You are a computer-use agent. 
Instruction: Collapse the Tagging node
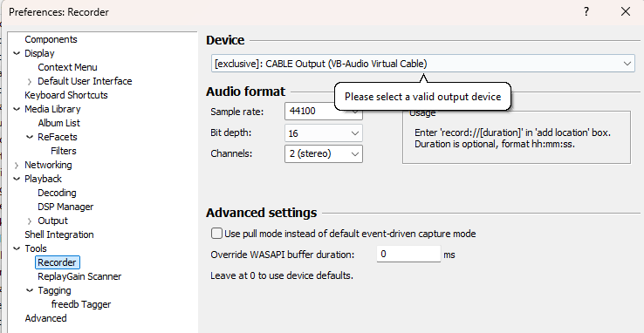pyautogui.click(x=30, y=290)
